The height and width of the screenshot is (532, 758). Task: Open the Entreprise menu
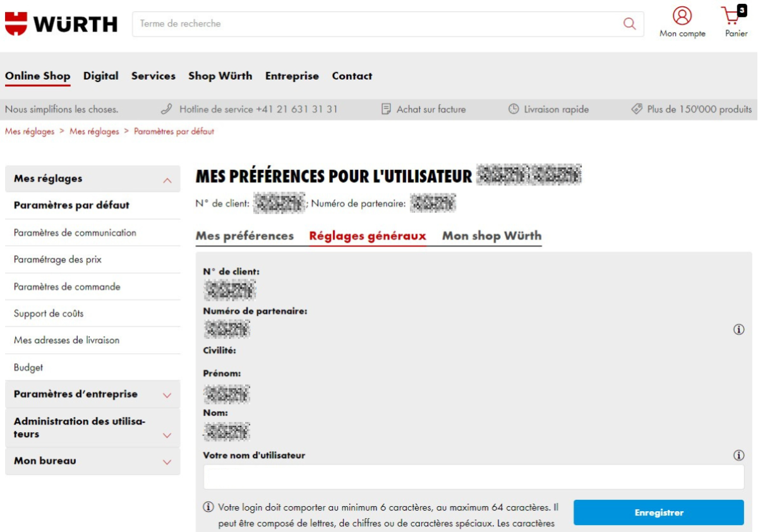point(292,76)
